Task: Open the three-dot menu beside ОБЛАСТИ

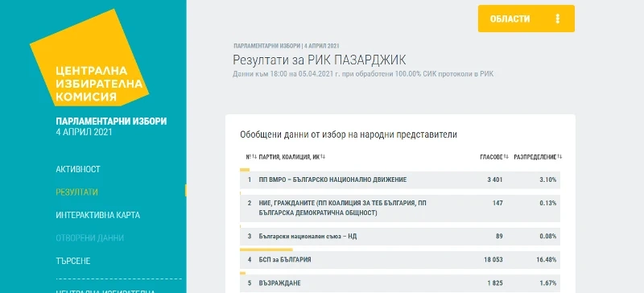Action: coord(557,19)
